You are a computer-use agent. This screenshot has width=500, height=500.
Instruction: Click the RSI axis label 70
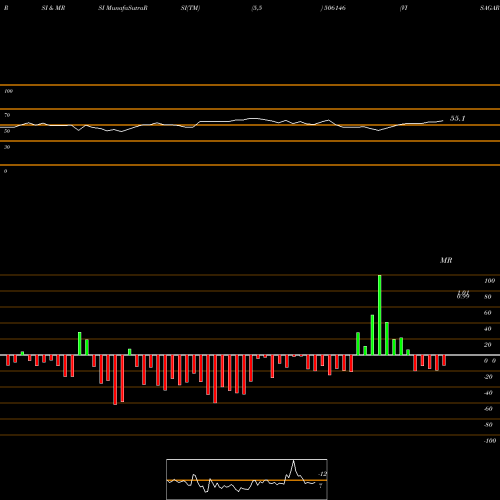click(7, 115)
